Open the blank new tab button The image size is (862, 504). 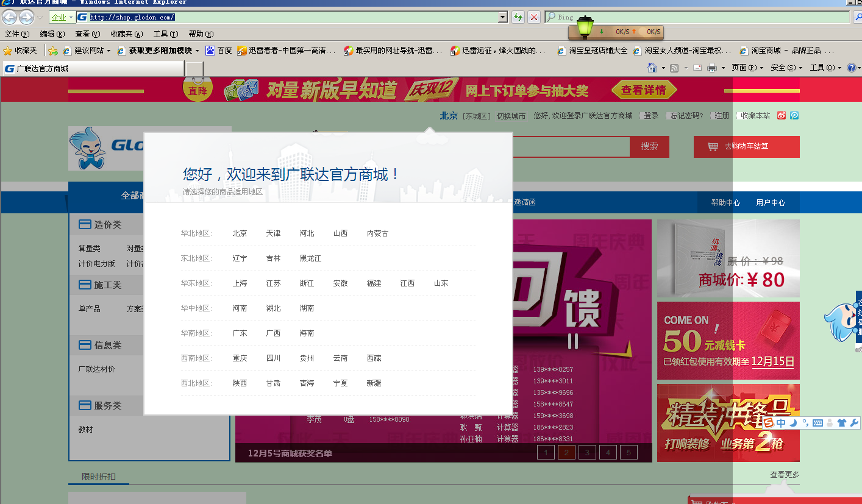(x=194, y=69)
